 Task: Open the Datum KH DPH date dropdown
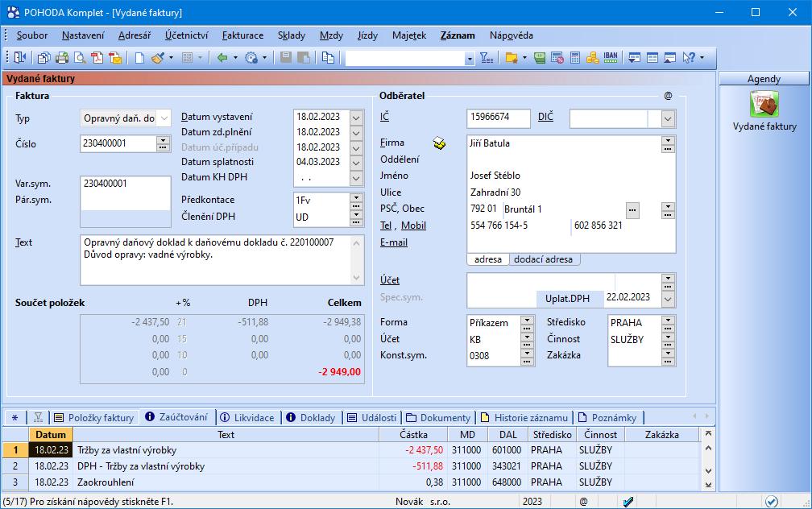(x=356, y=178)
